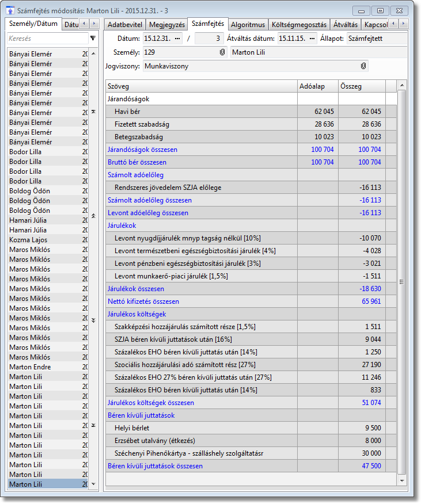
Task: Click Járulékos költségek összesen row
Action: point(251,403)
